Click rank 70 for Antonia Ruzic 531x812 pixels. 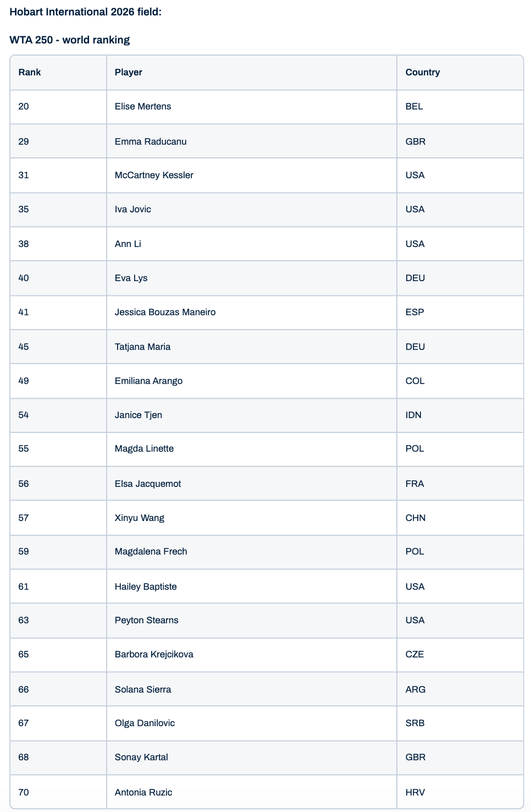(24, 793)
